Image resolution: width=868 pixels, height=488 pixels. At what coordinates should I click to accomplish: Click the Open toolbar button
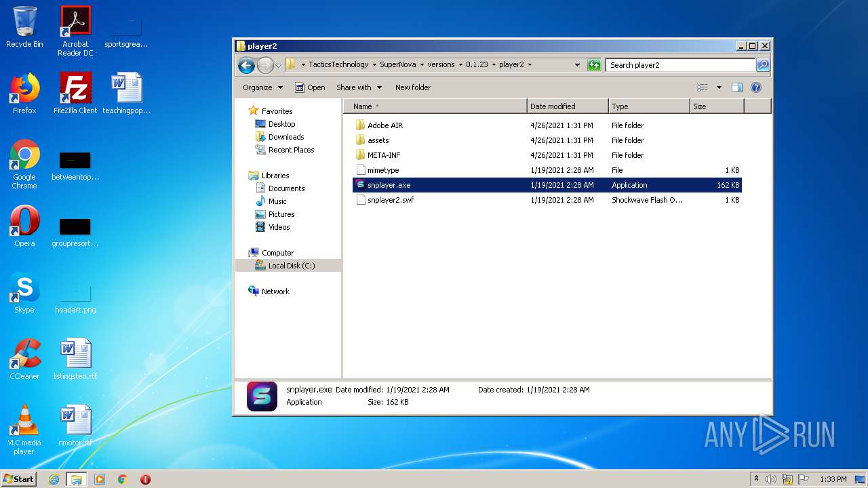[310, 87]
